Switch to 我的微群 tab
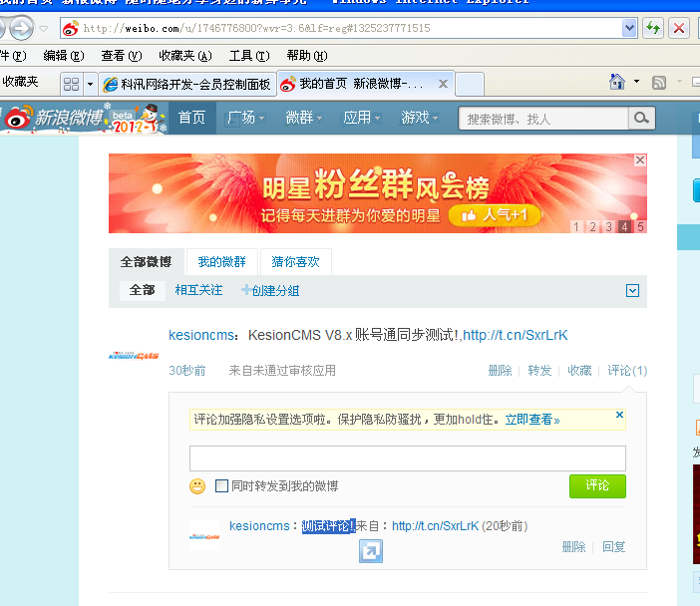Viewport: 700px width, 606px height. click(221, 262)
